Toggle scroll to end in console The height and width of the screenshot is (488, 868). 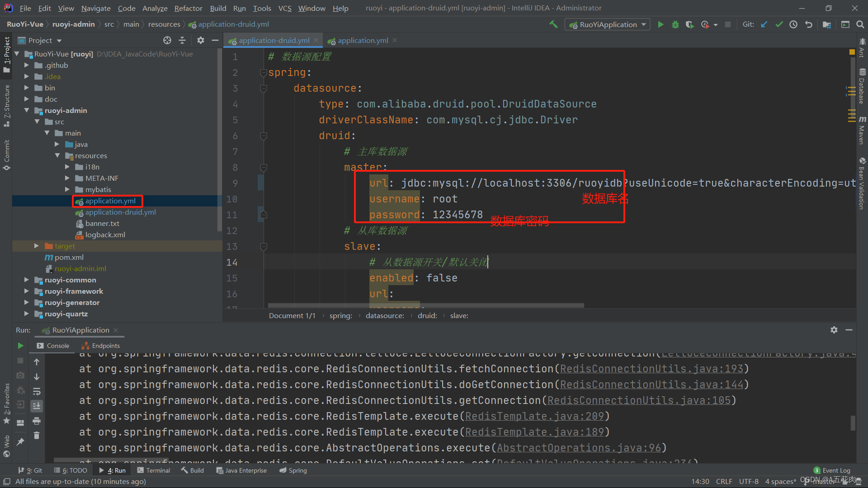tap(37, 406)
